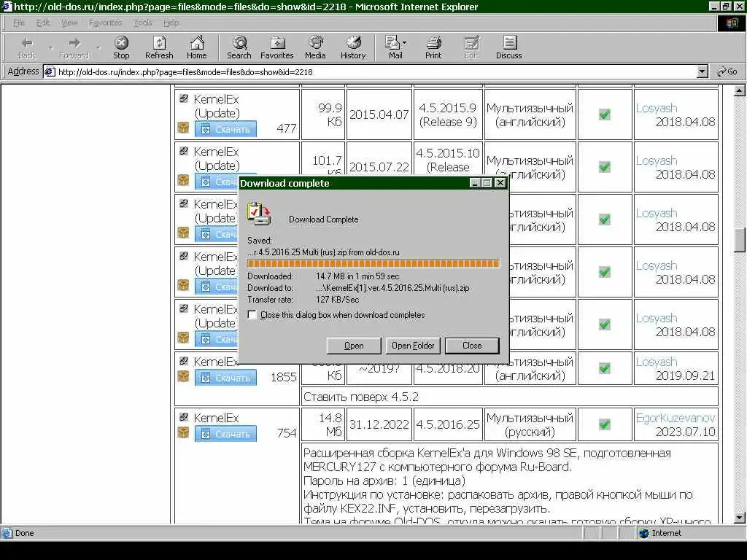The height and width of the screenshot is (560, 747).
Task: Click note text Ставить поверх 4.5.2
Action: [360, 397]
